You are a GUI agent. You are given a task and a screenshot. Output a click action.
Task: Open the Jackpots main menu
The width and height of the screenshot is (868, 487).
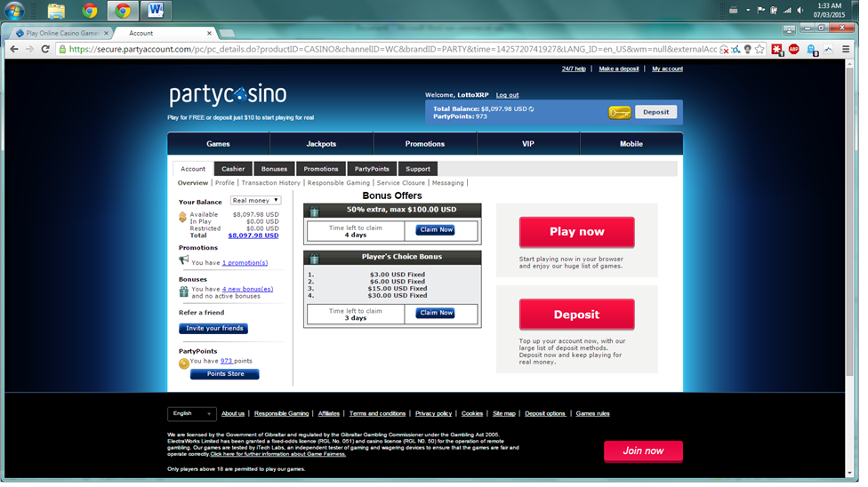pyautogui.click(x=321, y=144)
